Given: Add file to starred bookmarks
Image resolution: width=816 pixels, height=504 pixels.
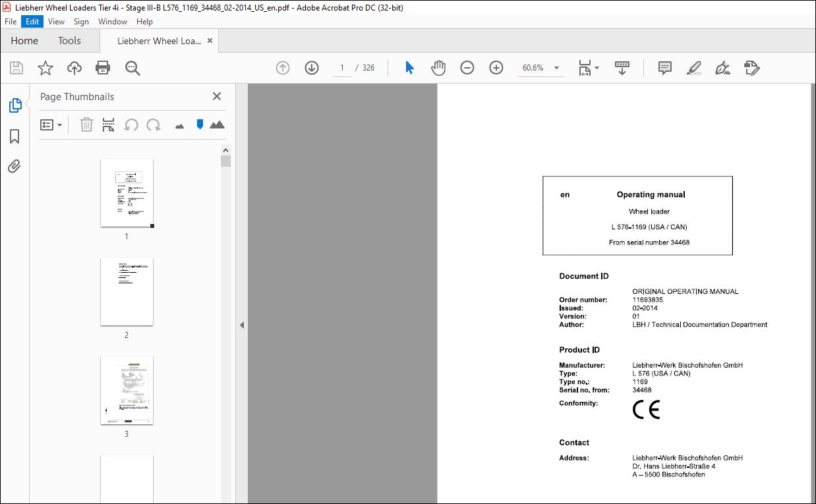Looking at the screenshot, I should [45, 68].
